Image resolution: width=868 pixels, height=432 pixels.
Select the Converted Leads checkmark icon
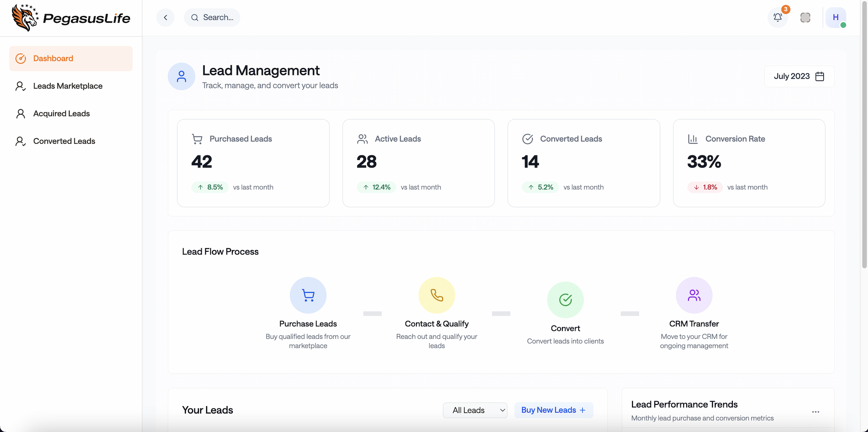tap(527, 139)
